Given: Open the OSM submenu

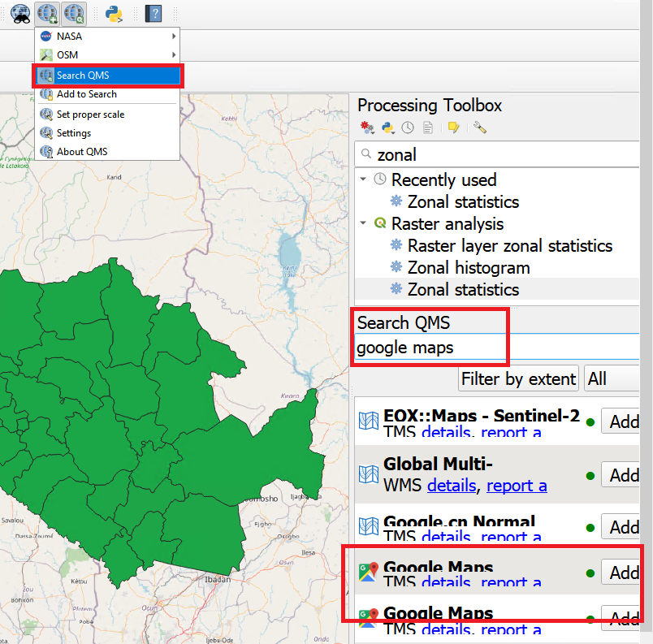Looking at the screenshot, I should coord(107,55).
